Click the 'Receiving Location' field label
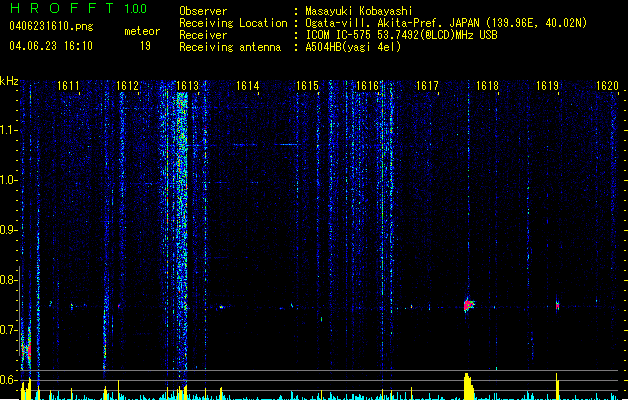Screen dimensions: 629x400 [233, 23]
